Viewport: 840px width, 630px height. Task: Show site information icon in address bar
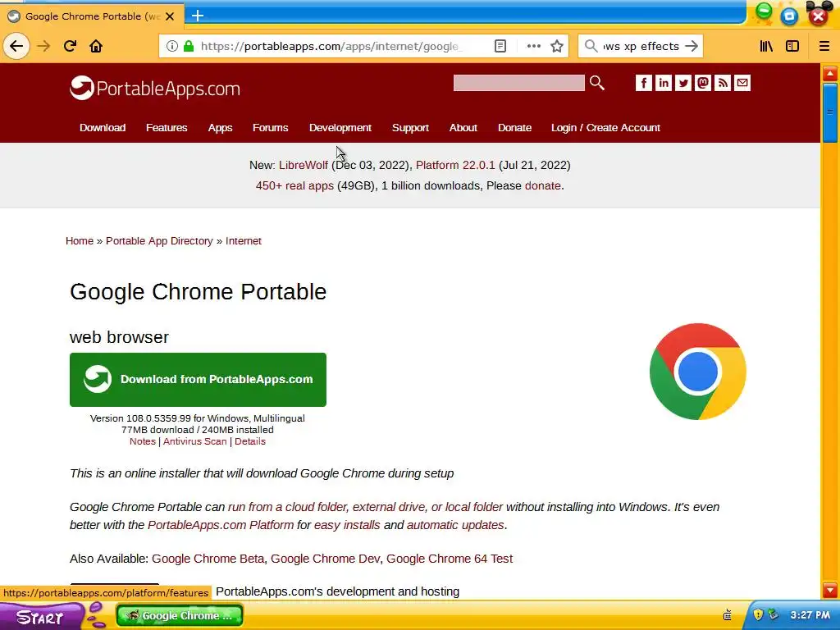point(172,46)
